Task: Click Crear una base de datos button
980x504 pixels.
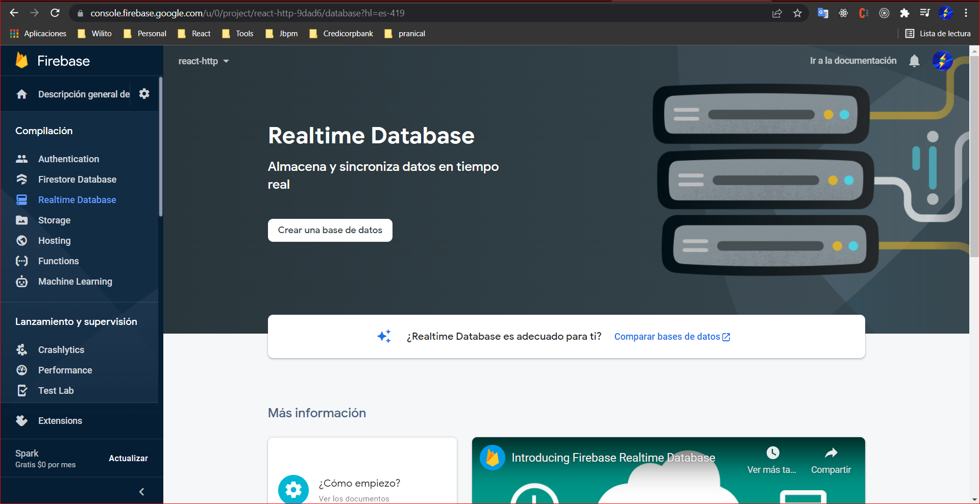Action: 330,230
